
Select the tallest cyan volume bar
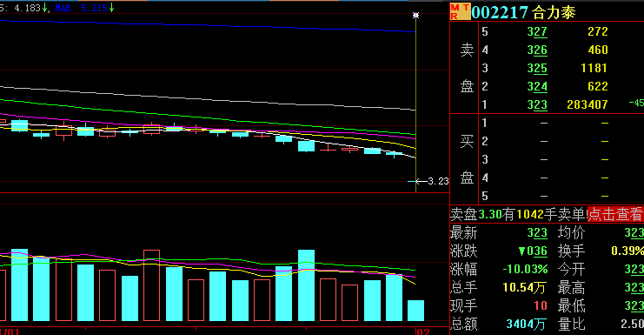(307, 285)
